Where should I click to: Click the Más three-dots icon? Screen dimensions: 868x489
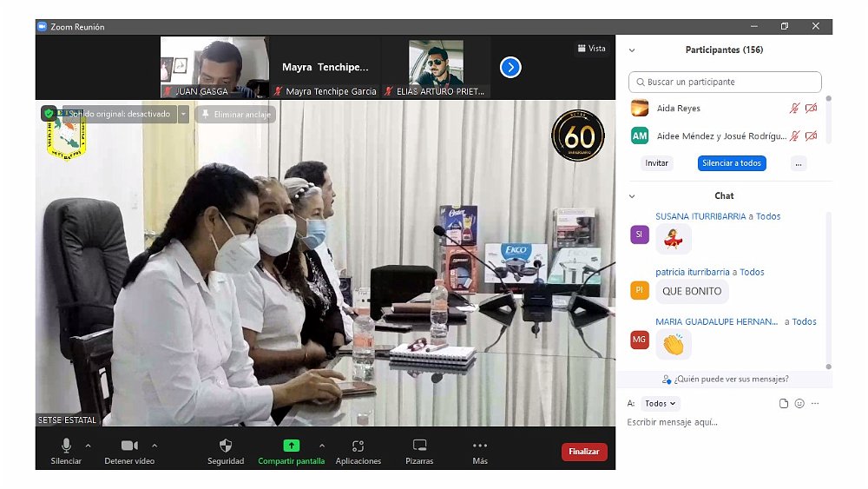tap(480, 446)
